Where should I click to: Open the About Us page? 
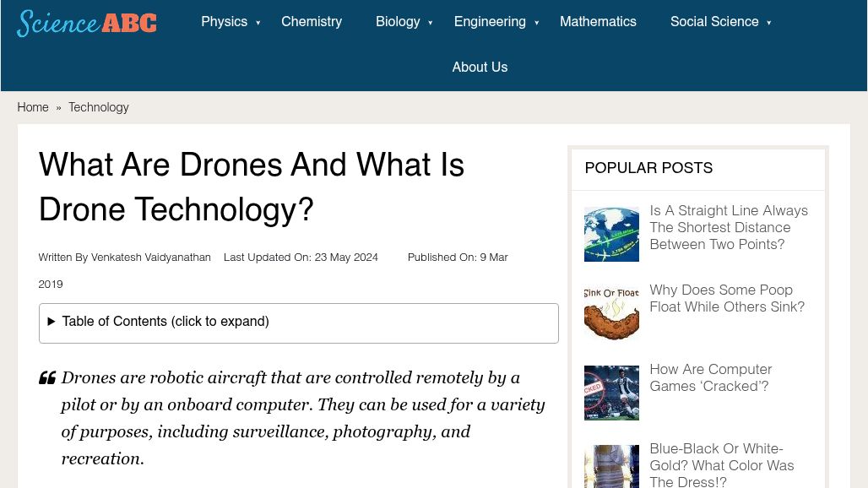point(480,68)
